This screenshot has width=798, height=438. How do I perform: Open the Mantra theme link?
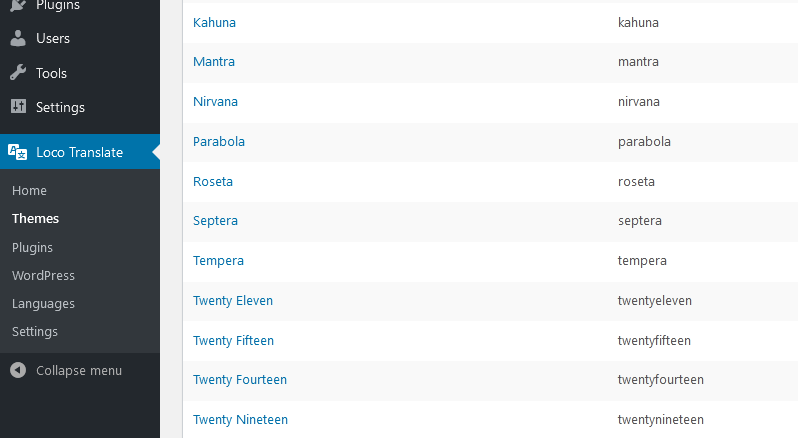tap(214, 62)
